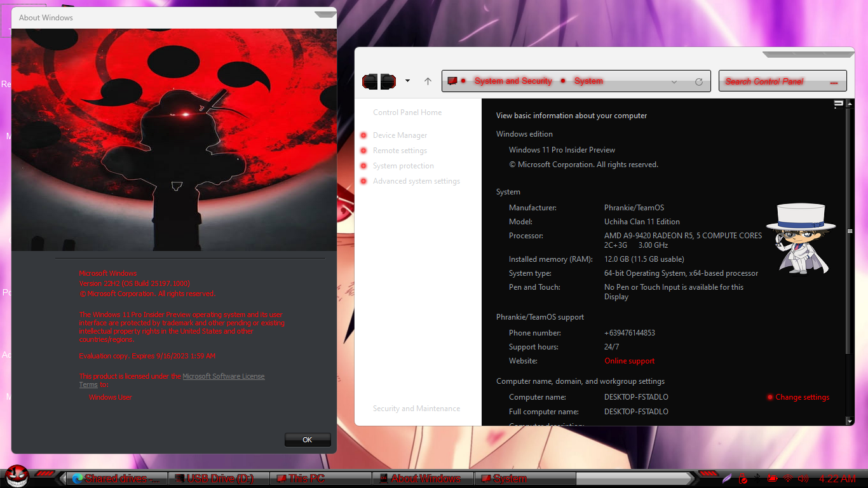Click the Online support website link
This screenshot has height=488, width=868.
(629, 361)
